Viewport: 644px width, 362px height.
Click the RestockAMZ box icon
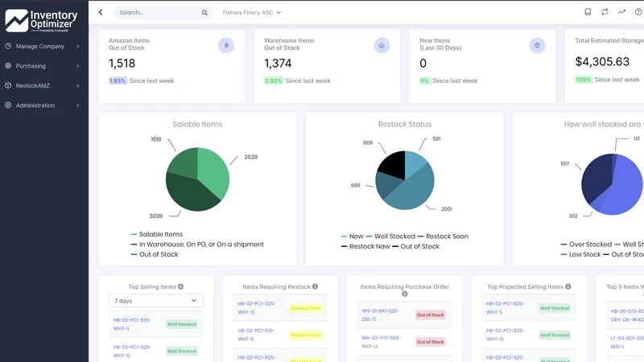(8, 85)
